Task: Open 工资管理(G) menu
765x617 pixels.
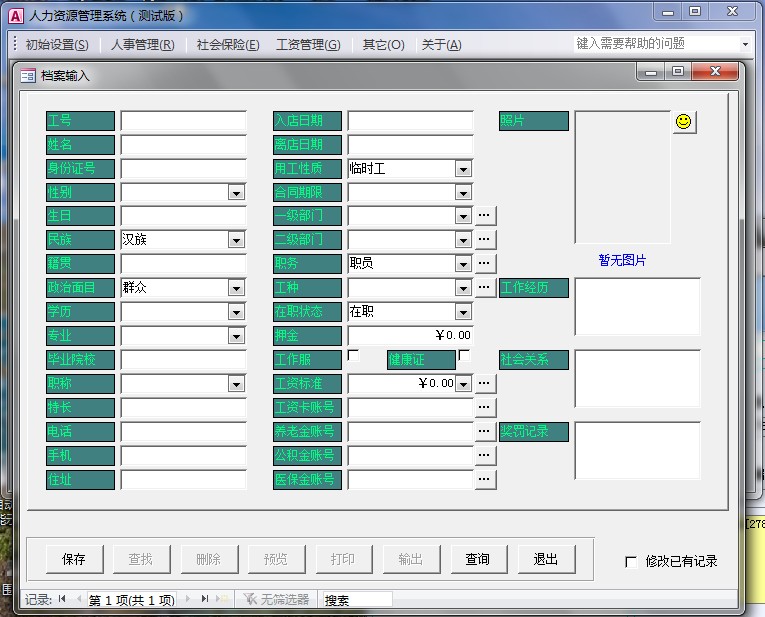Action: pyautogui.click(x=308, y=45)
